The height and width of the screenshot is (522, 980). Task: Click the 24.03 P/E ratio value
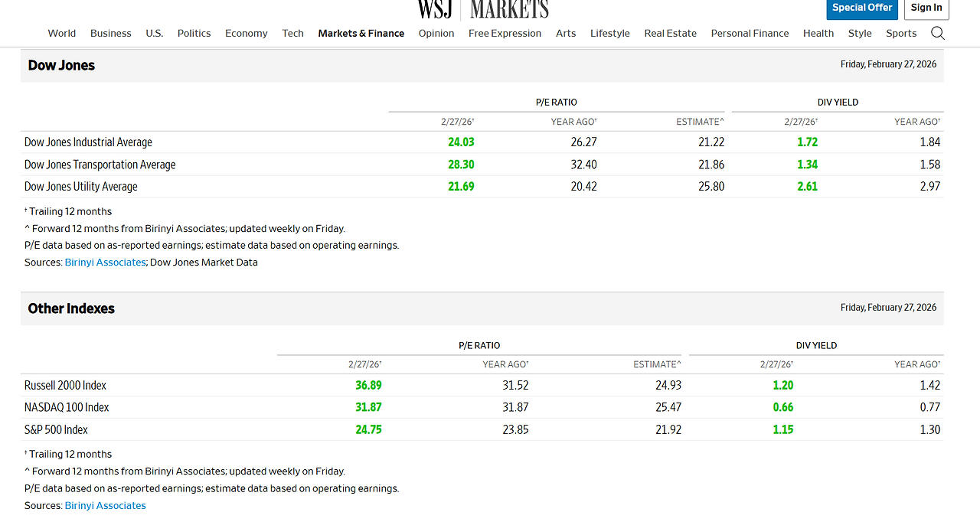461,142
